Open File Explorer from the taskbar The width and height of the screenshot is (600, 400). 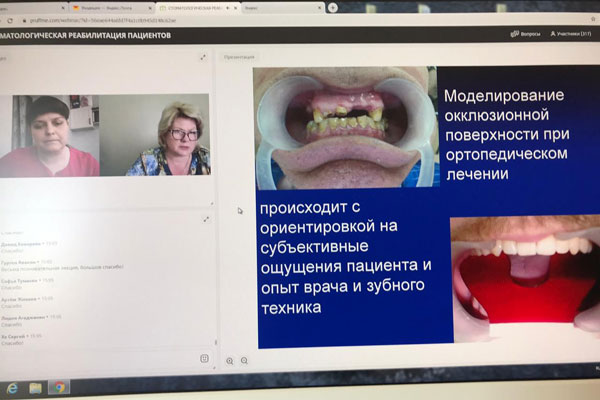(x=36, y=387)
